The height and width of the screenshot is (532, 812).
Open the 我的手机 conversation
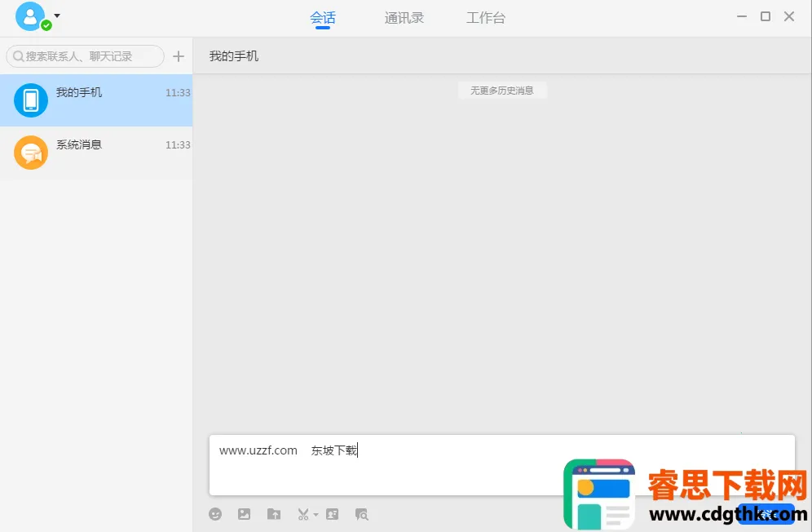point(96,100)
